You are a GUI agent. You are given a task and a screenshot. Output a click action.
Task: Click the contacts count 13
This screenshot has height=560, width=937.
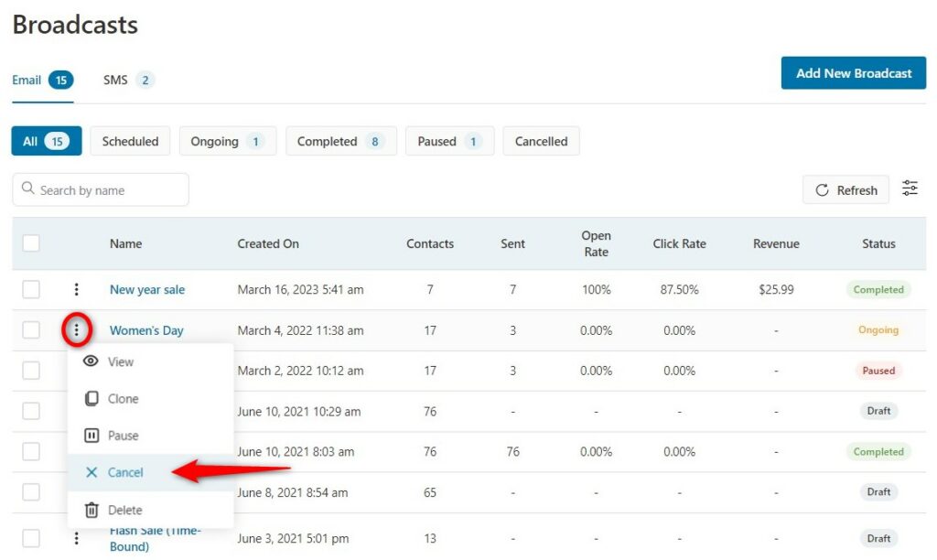(x=430, y=538)
